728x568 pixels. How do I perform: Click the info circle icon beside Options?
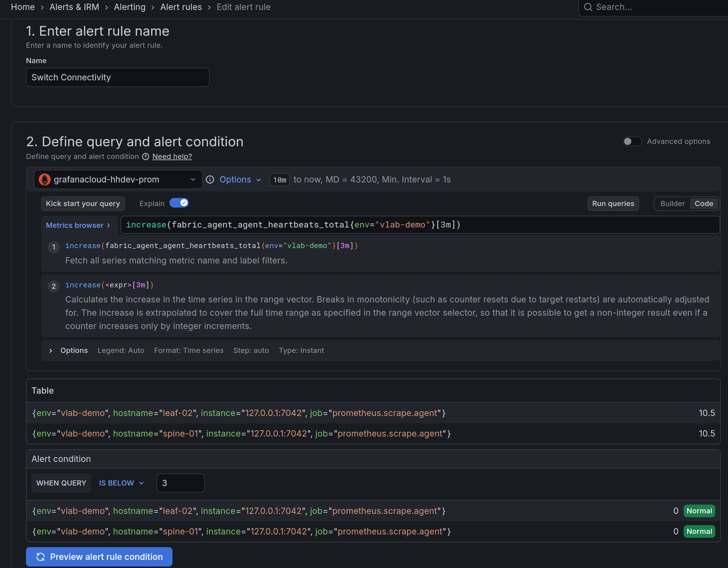[210, 180]
